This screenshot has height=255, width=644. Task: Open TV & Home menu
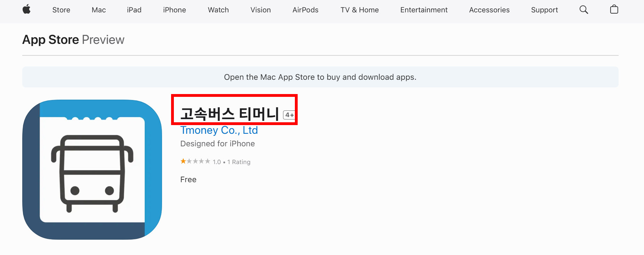tap(360, 10)
